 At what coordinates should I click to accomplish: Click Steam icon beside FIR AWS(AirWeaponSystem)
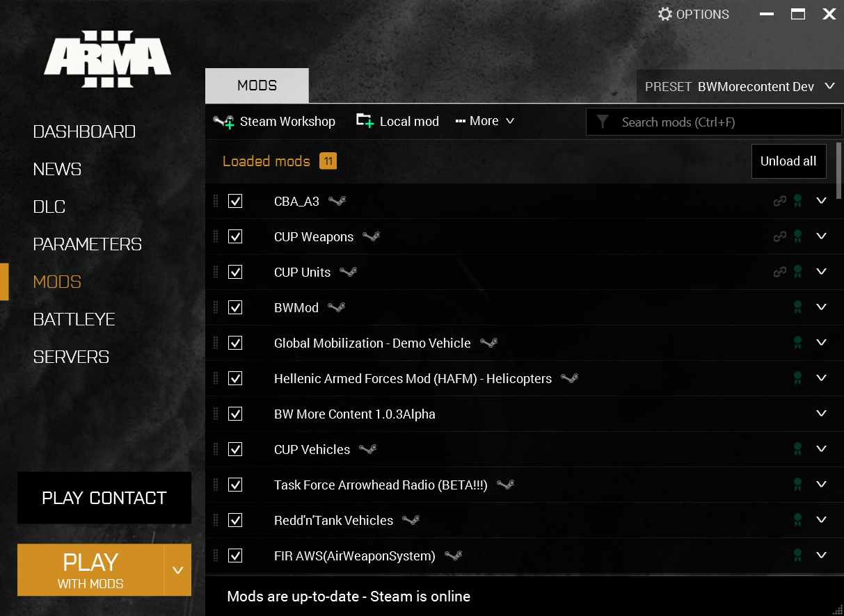[x=454, y=556]
